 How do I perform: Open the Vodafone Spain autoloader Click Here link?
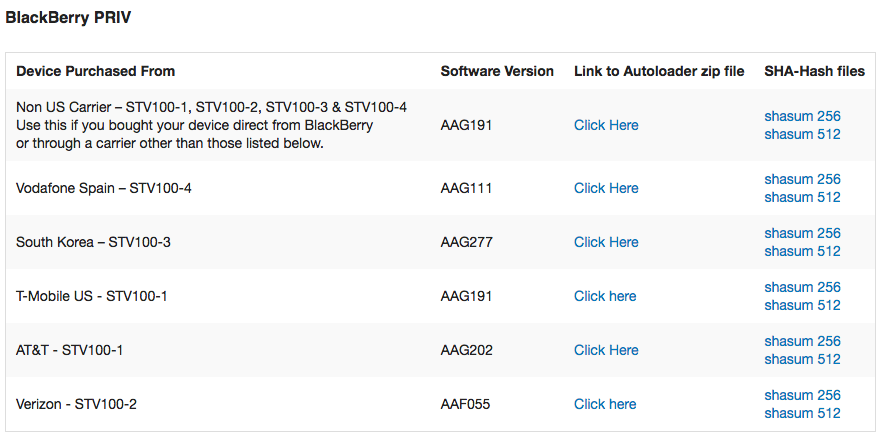pos(606,188)
